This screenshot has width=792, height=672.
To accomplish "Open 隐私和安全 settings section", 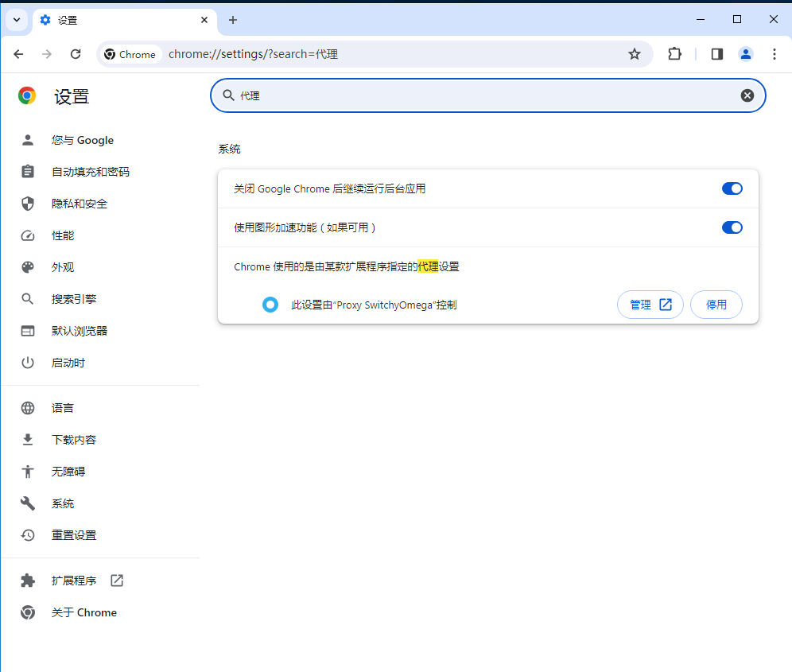I will click(80, 204).
